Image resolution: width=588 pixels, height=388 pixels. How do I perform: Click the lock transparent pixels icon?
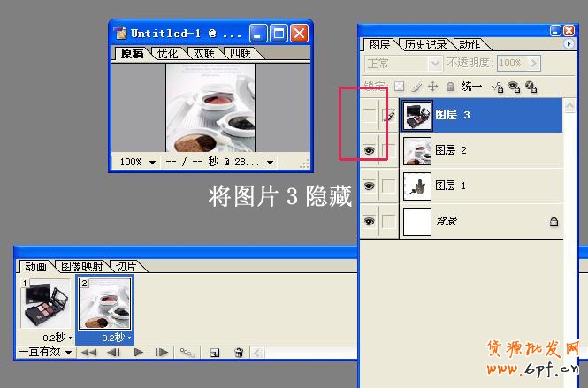(400, 87)
